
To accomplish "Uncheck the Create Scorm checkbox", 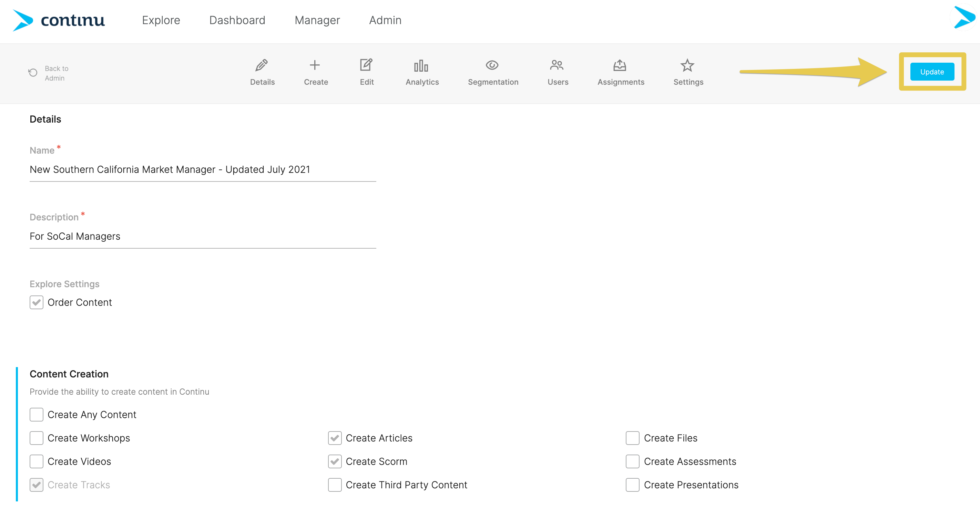I will (335, 461).
